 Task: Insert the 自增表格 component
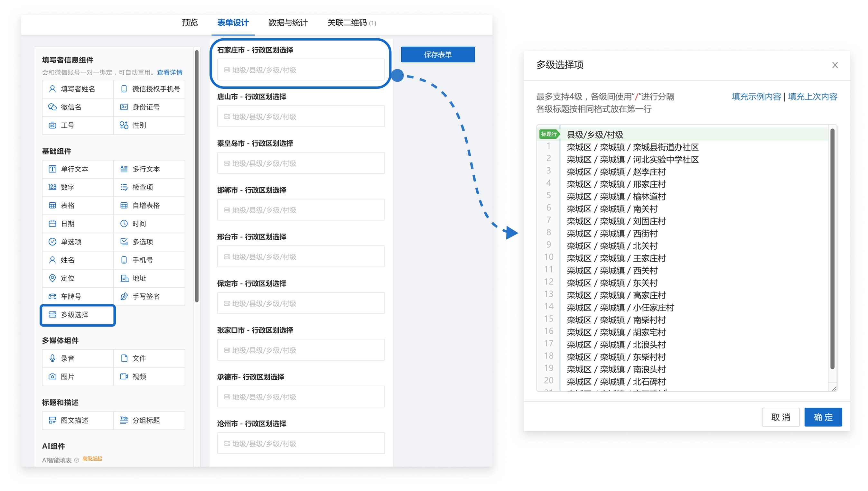(146, 205)
